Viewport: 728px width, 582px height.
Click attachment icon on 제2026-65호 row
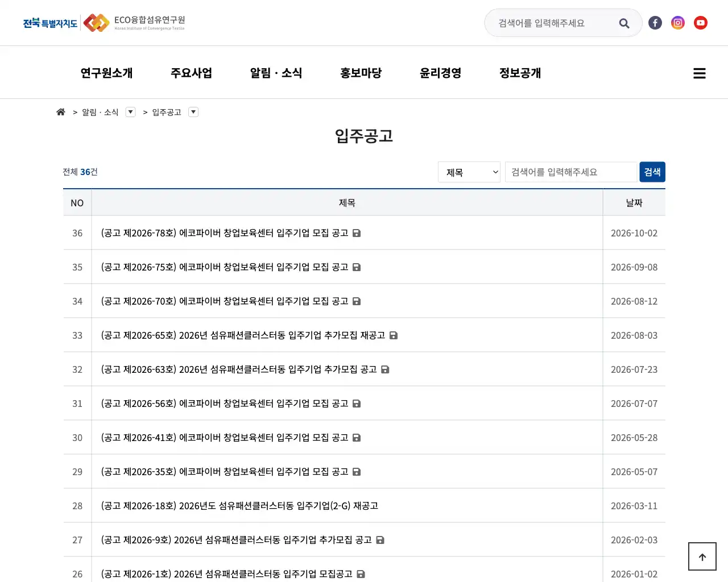[x=394, y=335]
